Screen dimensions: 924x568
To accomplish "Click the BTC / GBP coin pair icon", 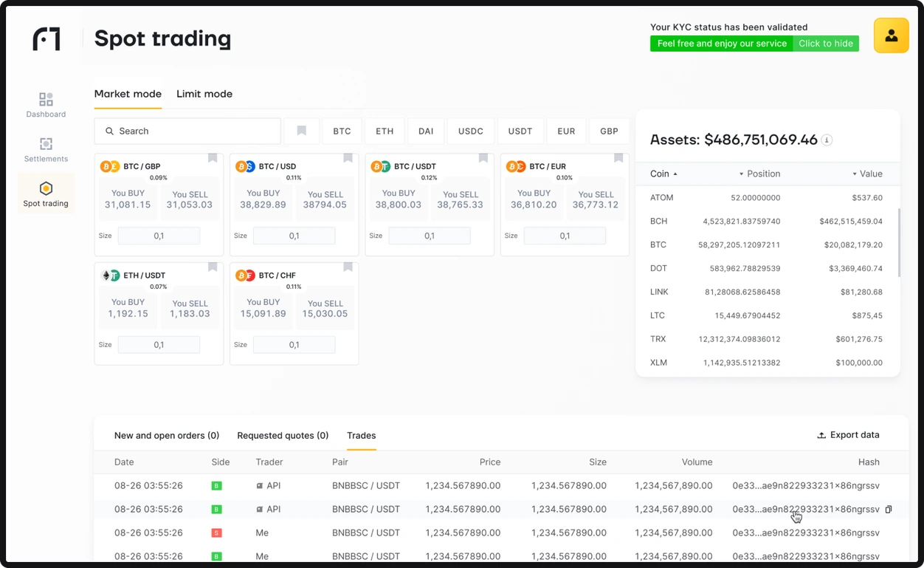I will (110, 167).
